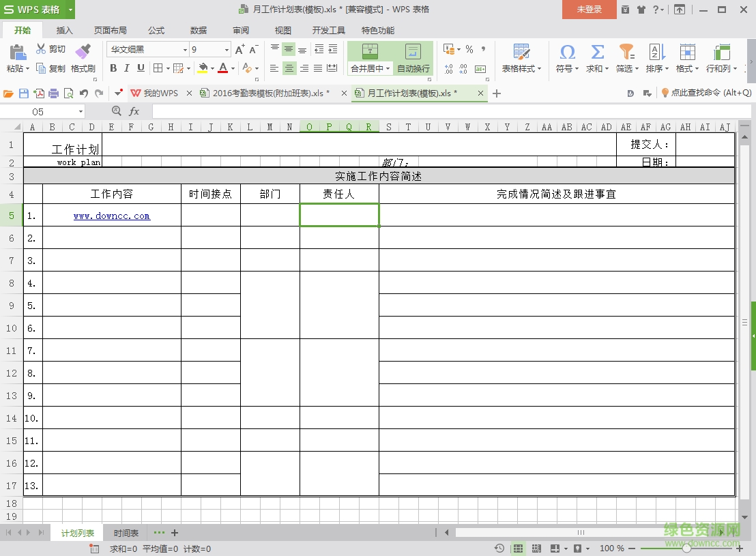Image resolution: width=756 pixels, height=556 pixels.
Task: Expand fill color dropdown arrow
Action: pyautogui.click(x=212, y=68)
